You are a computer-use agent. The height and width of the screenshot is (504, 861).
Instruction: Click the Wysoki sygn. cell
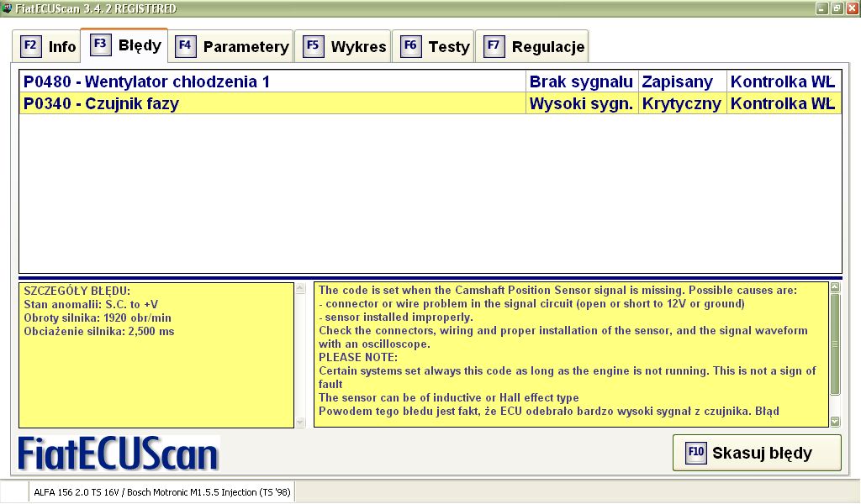(x=582, y=103)
